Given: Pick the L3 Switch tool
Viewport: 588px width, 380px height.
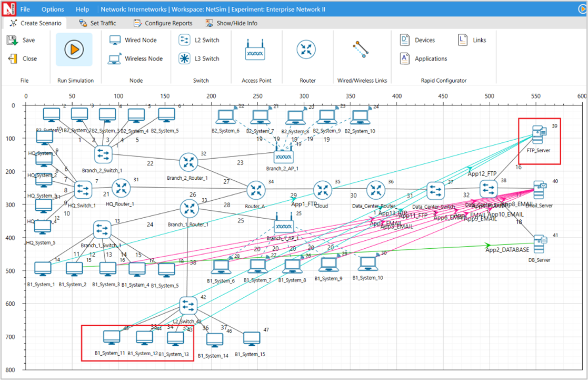Looking at the screenshot, I should tap(199, 59).
